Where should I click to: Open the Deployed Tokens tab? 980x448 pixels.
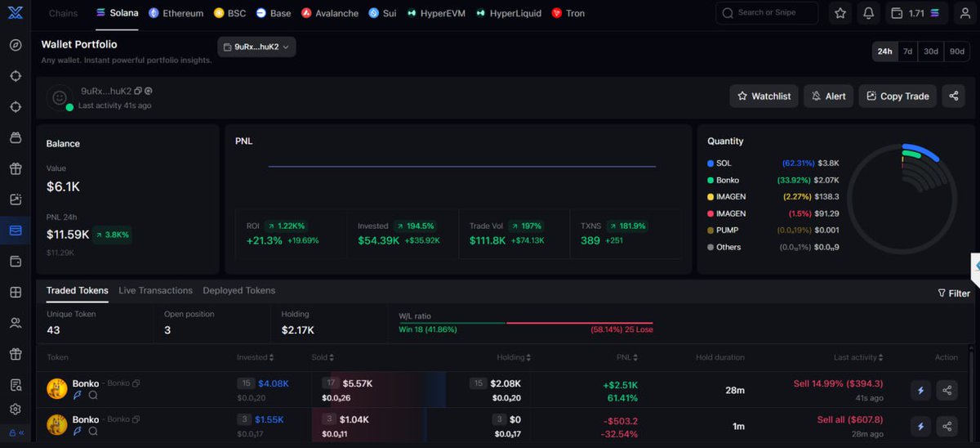(239, 290)
